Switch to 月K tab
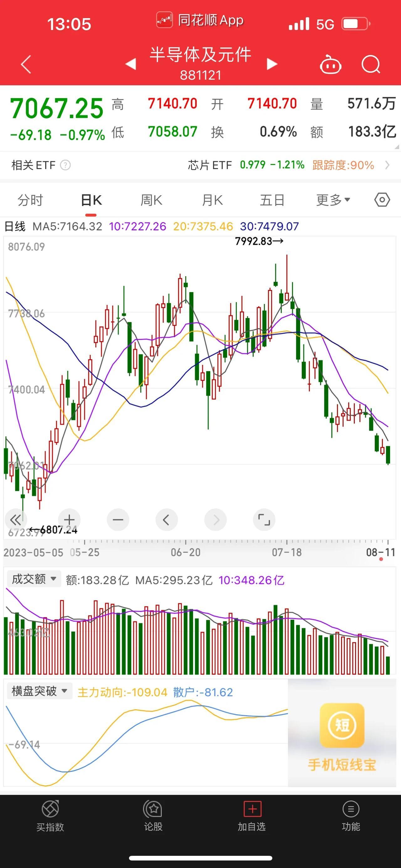The image size is (401, 868). tap(212, 200)
